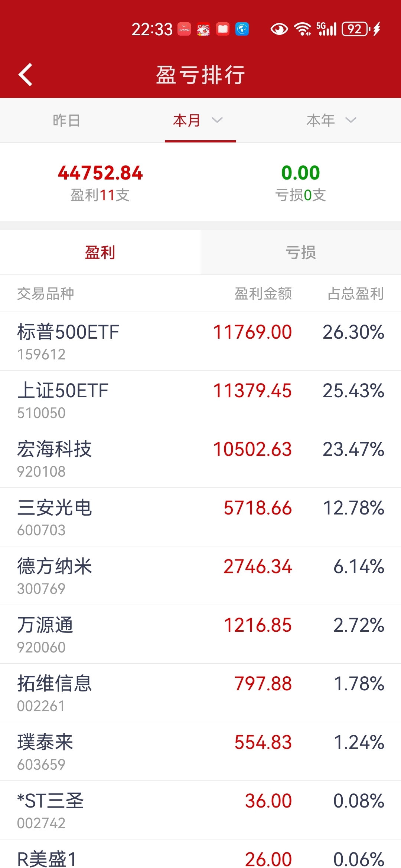Select the 昨日 tab

pos(66,120)
